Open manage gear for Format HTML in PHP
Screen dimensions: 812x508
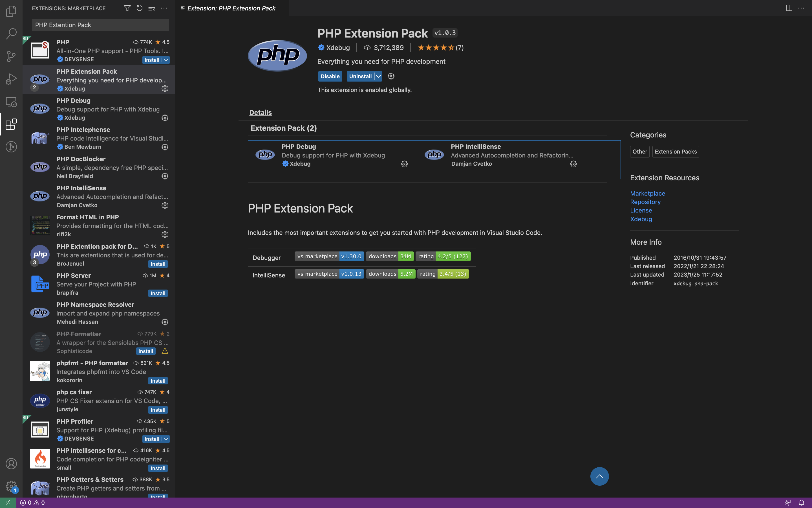165,235
